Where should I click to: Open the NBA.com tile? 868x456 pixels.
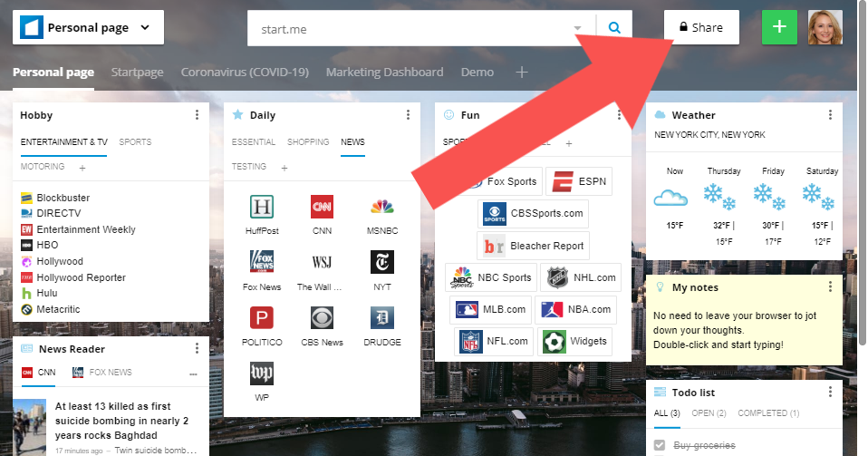coord(575,309)
